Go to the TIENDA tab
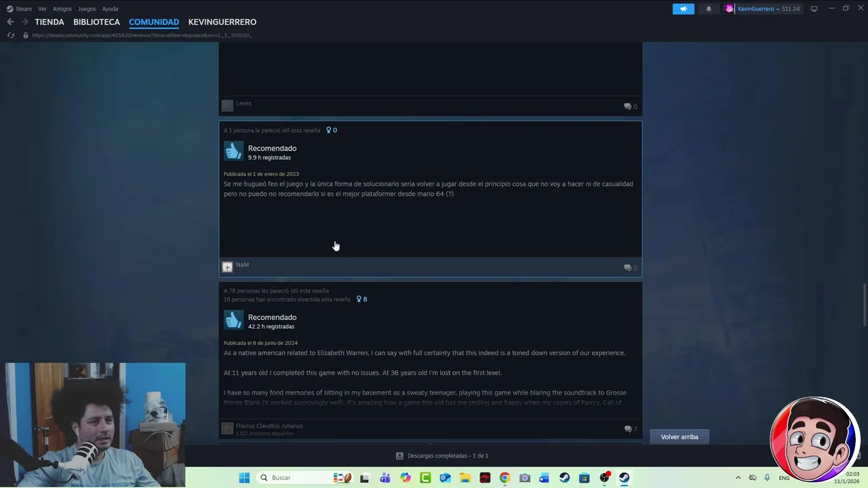868x488 pixels. [50, 22]
